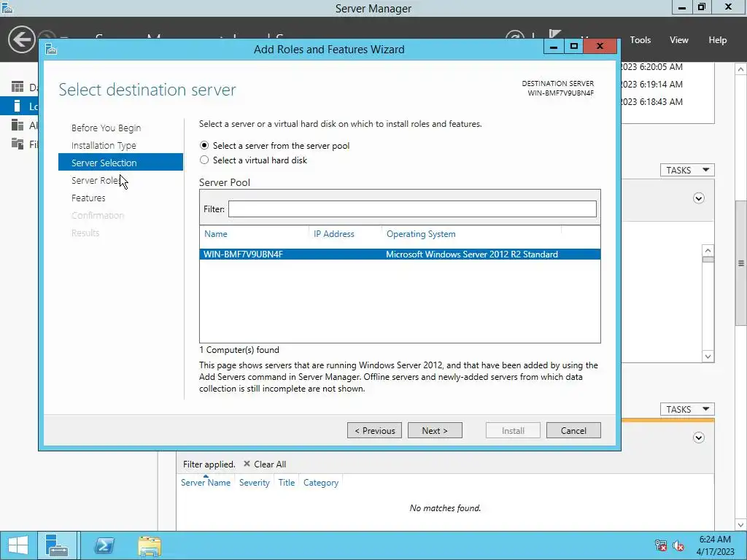
Task: Minimize the Add Roles and Features Wizard
Action: click(x=554, y=46)
